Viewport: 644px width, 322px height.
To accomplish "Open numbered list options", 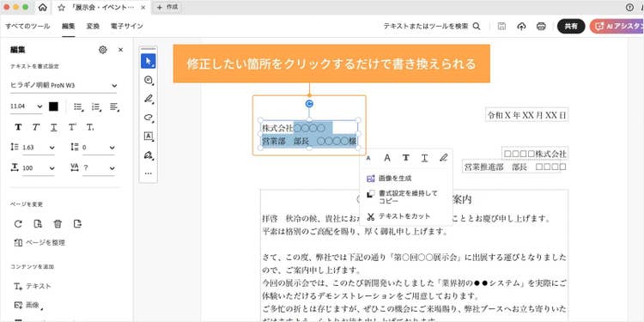I will click(x=96, y=106).
